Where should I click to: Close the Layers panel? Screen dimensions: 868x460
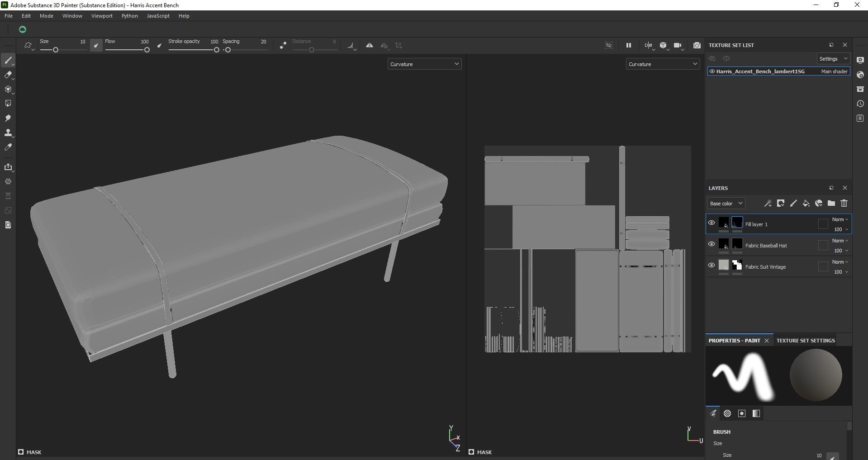pyautogui.click(x=845, y=188)
